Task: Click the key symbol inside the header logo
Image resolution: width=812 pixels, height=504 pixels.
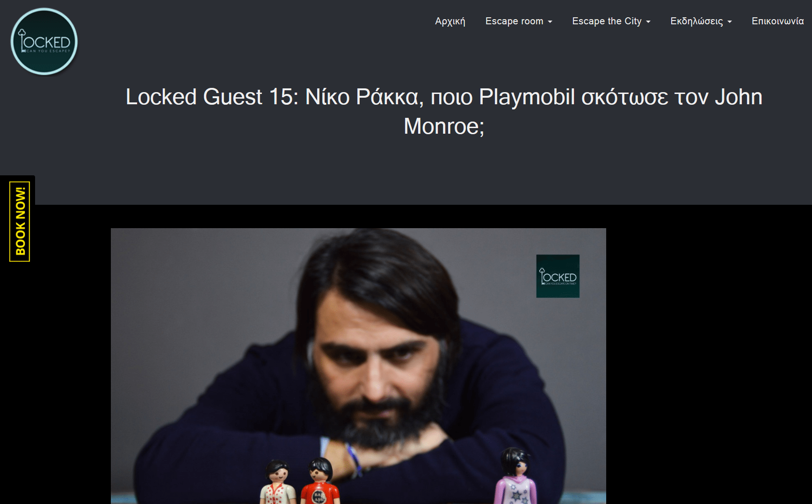Action: tap(22, 41)
